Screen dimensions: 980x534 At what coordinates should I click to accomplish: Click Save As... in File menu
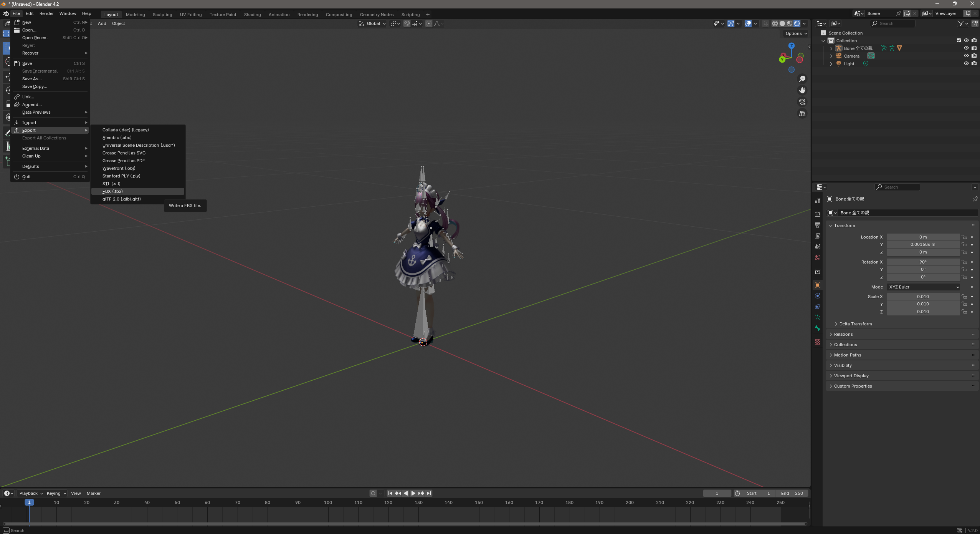pos(32,79)
